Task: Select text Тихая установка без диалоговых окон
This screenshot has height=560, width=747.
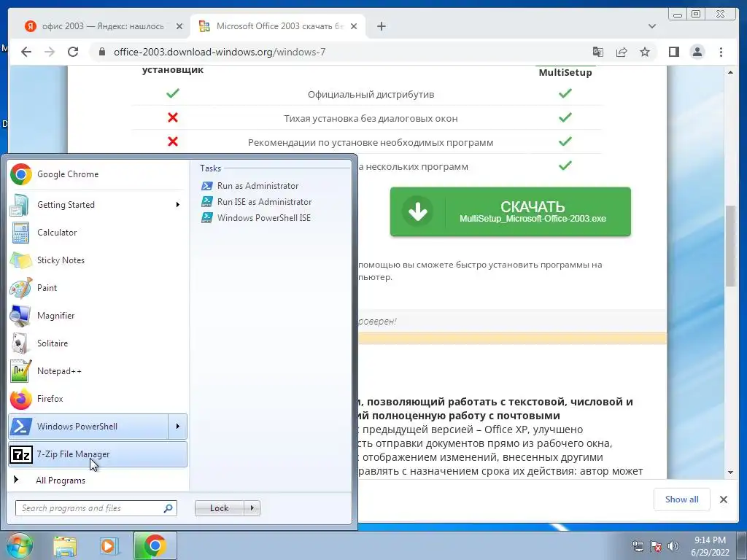Action: [x=371, y=119]
